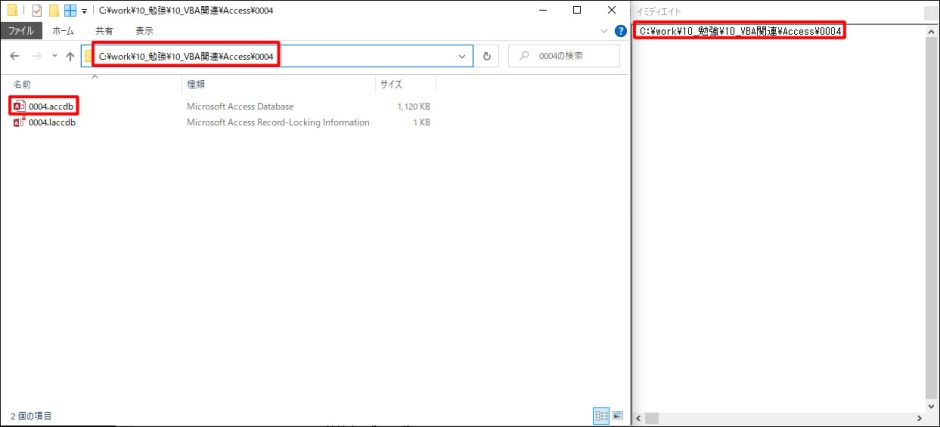940x427 pixels.
Task: Click New folder icon in title bar
Action: click(54, 10)
